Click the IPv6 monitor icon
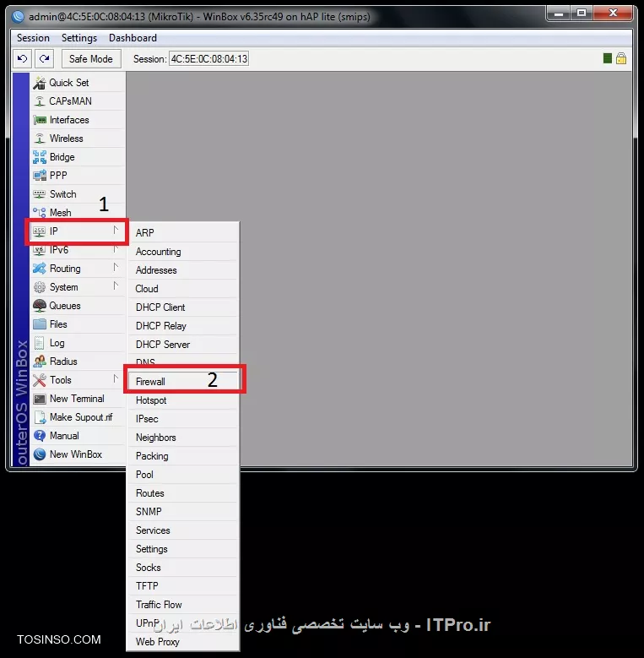Viewport: 644px width, 658px height. click(x=40, y=250)
